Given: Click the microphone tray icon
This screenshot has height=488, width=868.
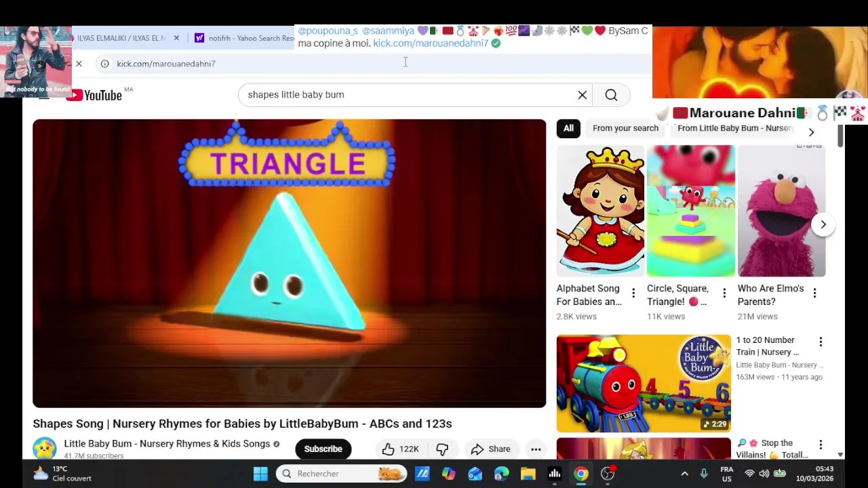Looking at the screenshot, I should click(x=704, y=474).
